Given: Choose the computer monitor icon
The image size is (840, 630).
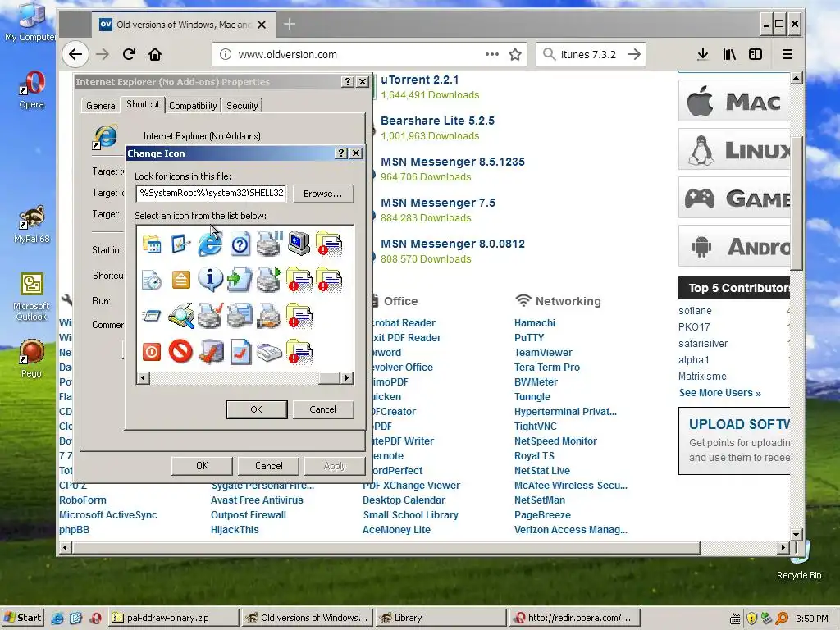Looking at the screenshot, I should (299, 243).
